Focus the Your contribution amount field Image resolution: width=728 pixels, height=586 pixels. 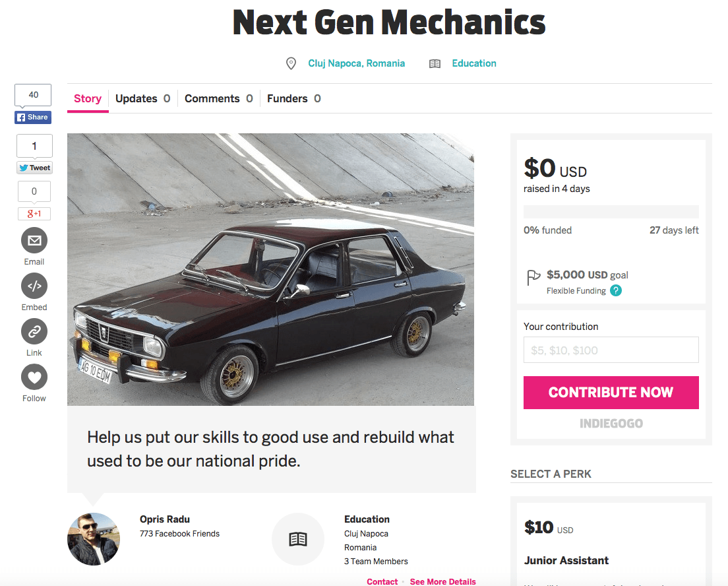(611, 350)
